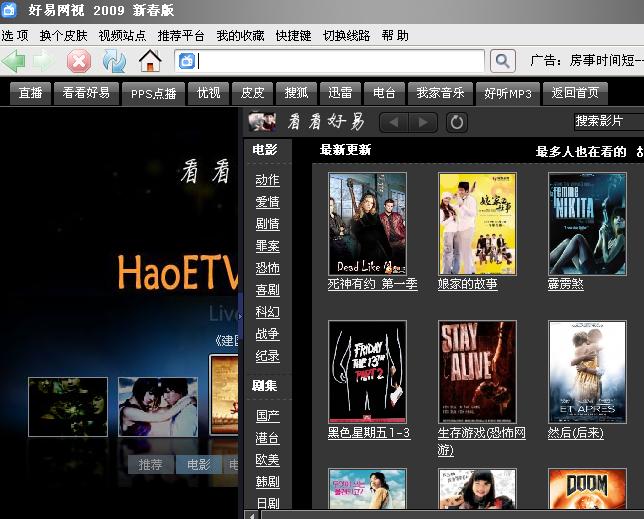Select the 港台 series link
The image size is (644, 519).
coord(267,438)
